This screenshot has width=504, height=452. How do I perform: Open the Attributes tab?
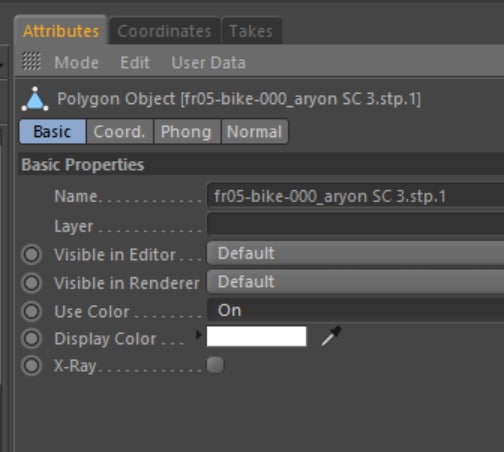(61, 31)
